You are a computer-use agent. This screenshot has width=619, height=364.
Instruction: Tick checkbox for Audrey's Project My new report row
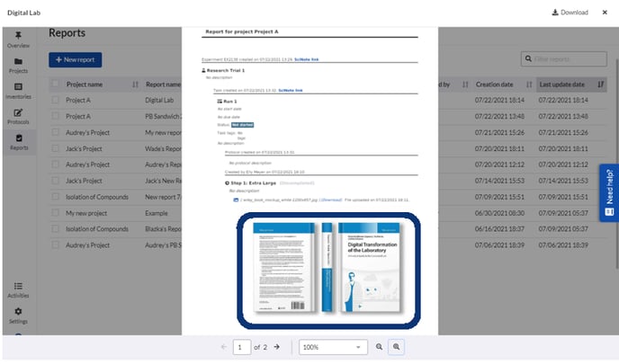(x=55, y=132)
